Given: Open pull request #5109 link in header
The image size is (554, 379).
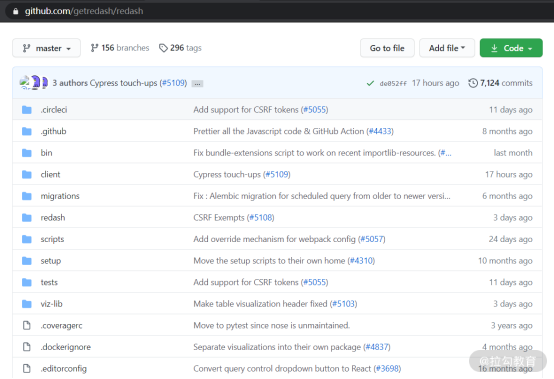Looking at the screenshot, I should click(x=174, y=83).
